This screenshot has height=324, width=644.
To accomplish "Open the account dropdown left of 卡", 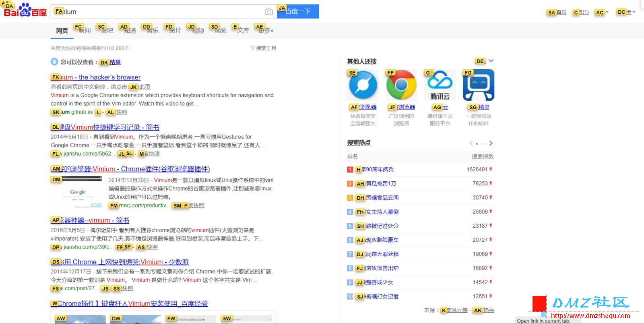I will [607, 12].
